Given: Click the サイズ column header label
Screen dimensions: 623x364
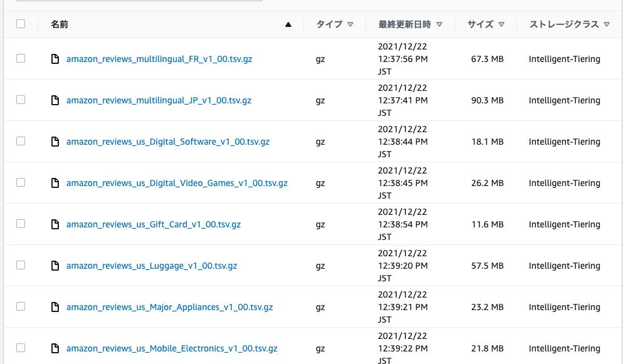Looking at the screenshot, I should point(480,24).
